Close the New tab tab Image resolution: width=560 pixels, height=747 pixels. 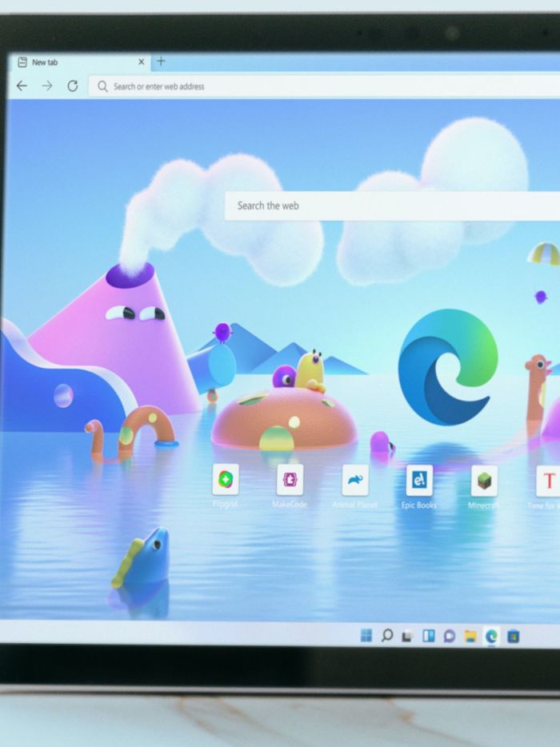pos(141,62)
